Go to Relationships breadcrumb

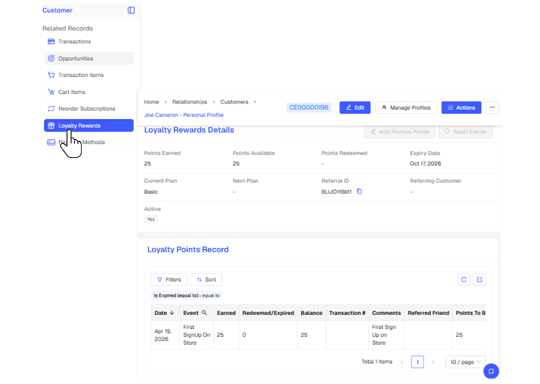(x=190, y=102)
